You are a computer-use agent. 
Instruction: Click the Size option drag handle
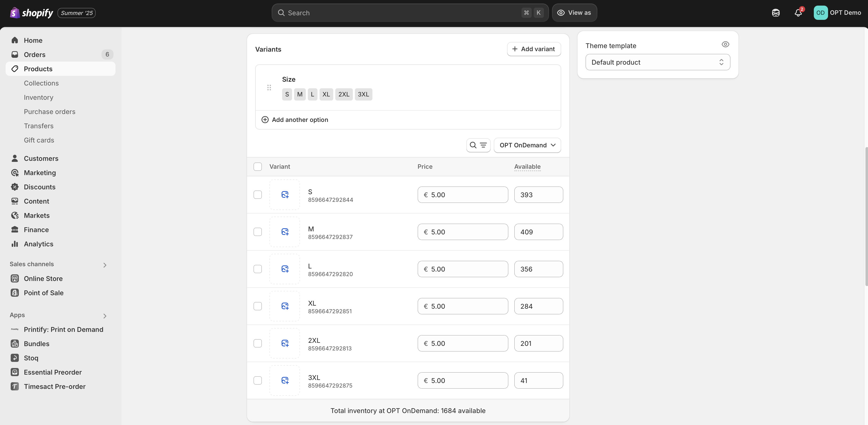pyautogui.click(x=269, y=88)
